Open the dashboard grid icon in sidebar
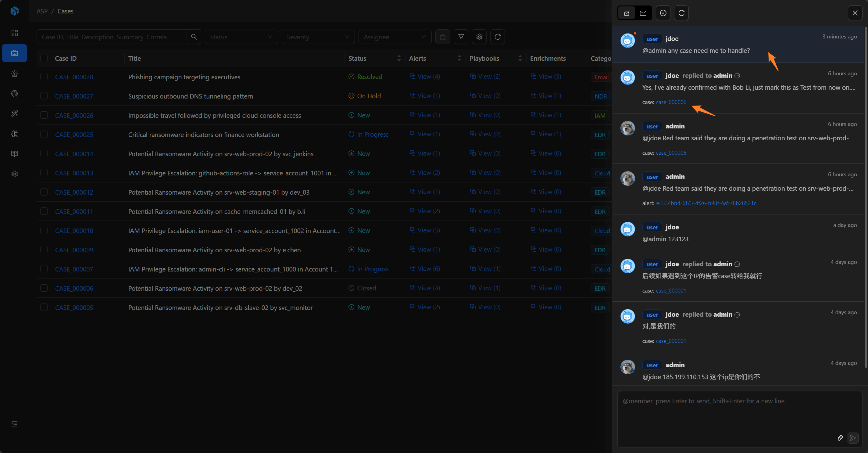This screenshot has height=453, width=868. tap(15, 33)
